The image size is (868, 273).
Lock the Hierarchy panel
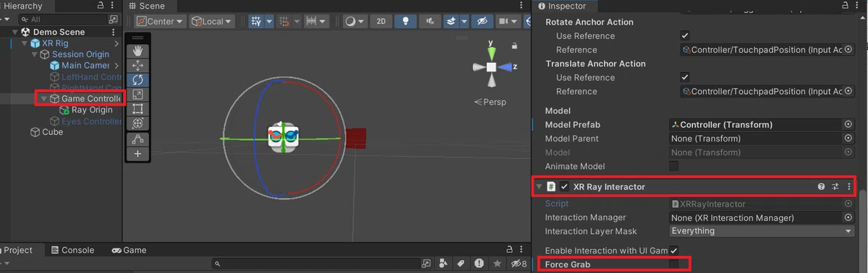point(101,6)
